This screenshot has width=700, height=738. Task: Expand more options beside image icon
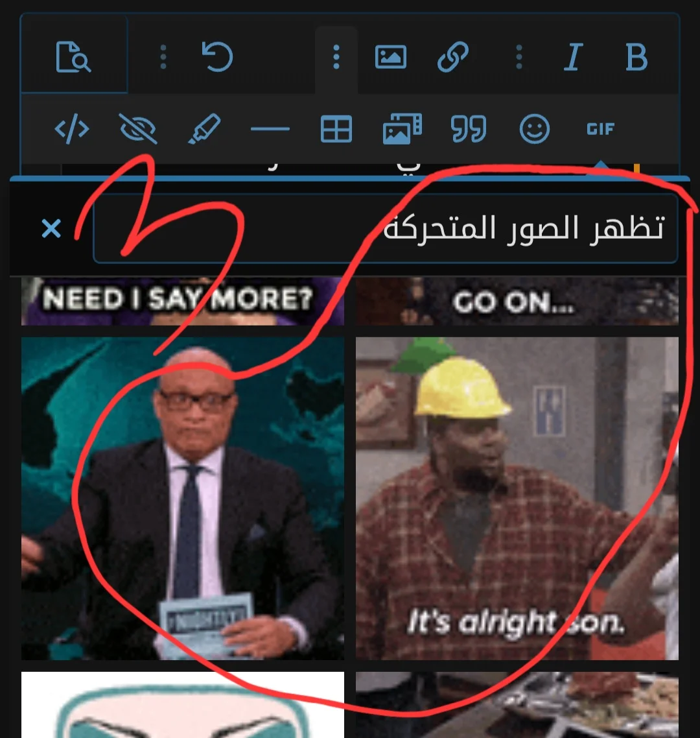point(336,57)
